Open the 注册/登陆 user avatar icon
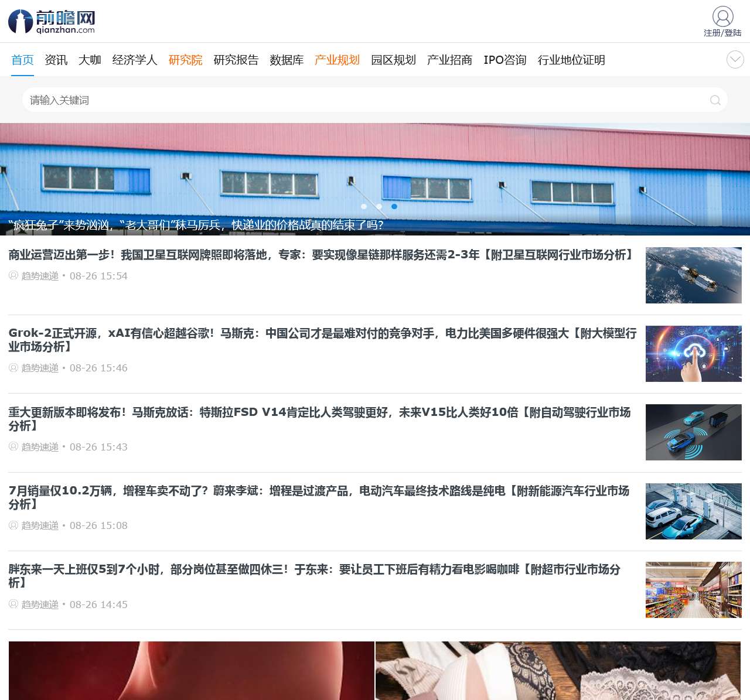This screenshot has width=750, height=700. click(x=722, y=16)
